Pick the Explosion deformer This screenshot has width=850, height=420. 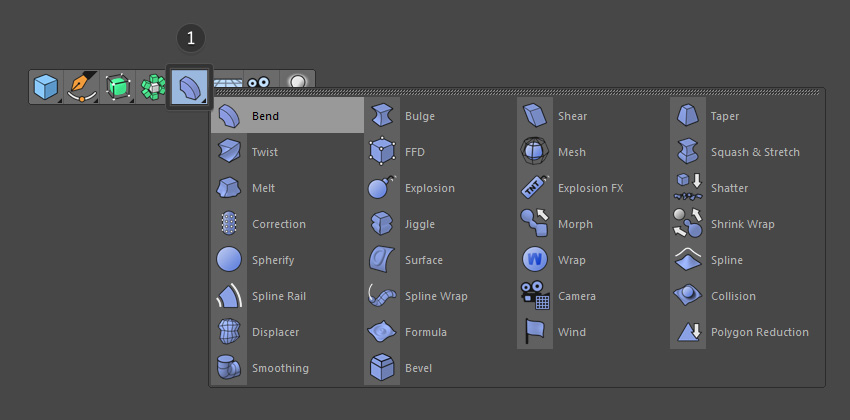429,188
